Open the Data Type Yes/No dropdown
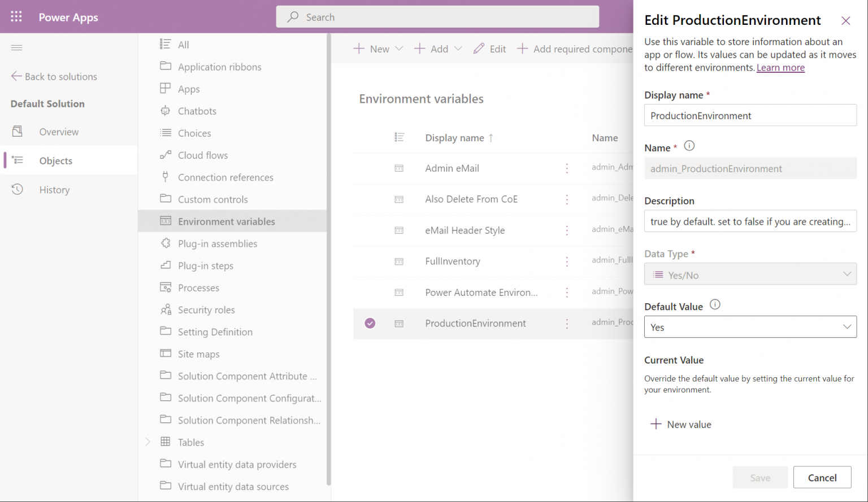The height and width of the screenshot is (502, 868). 750,274
